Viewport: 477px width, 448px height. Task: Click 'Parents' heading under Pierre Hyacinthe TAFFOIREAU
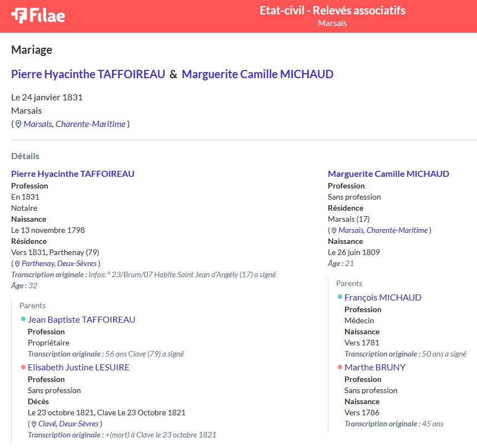(33, 306)
